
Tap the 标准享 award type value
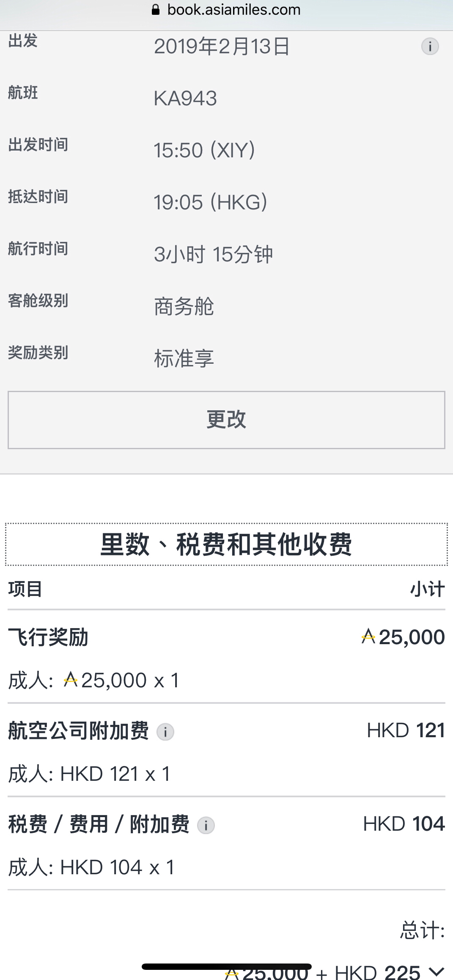point(184,358)
